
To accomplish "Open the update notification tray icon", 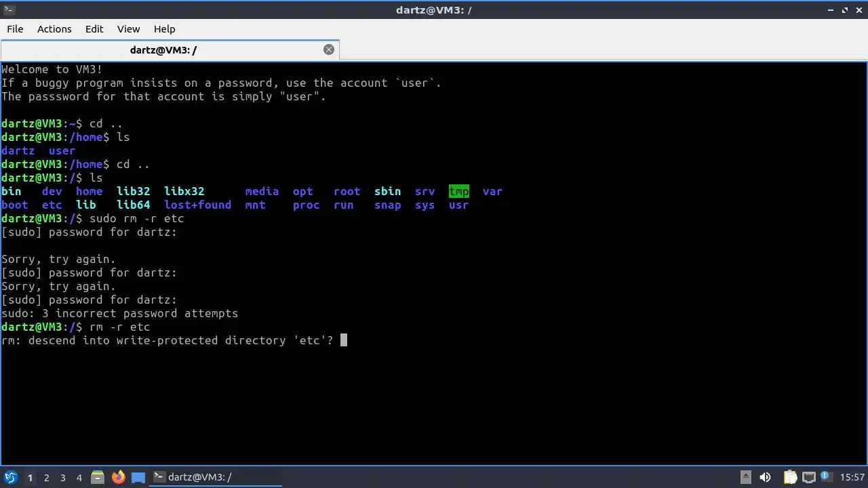I will [827, 477].
